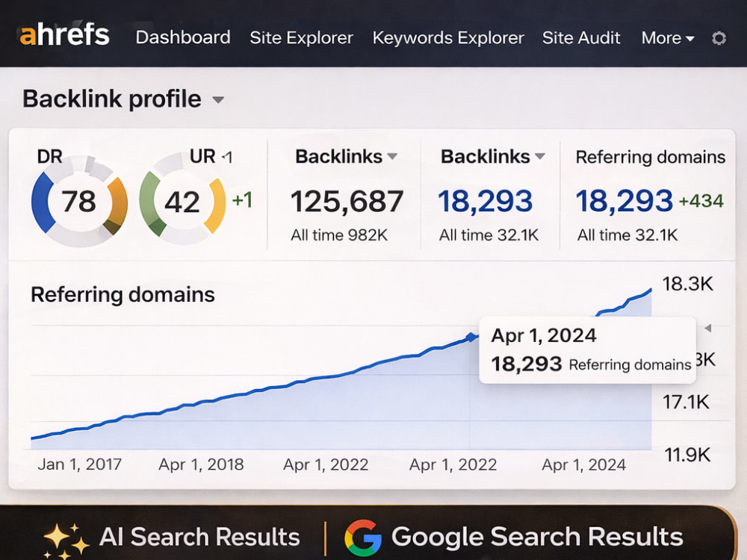Click the Apr 1, 2018 axis label
Viewport: 747px width, 560px height.
[x=201, y=464]
